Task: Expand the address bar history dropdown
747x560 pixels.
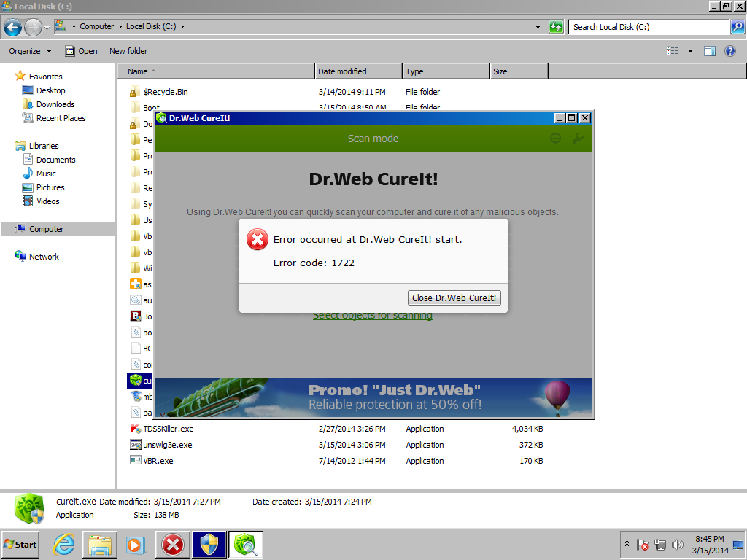Action: coord(538,27)
